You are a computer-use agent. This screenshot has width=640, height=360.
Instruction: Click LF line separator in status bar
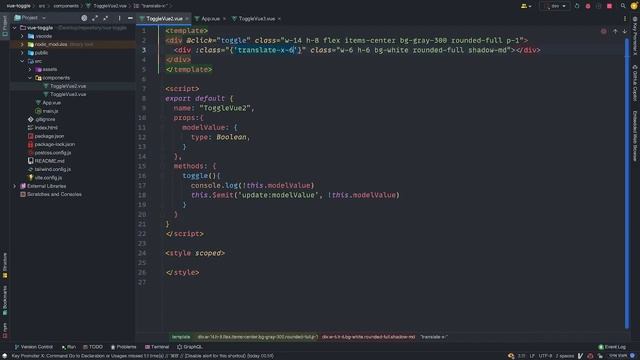tap(532, 356)
